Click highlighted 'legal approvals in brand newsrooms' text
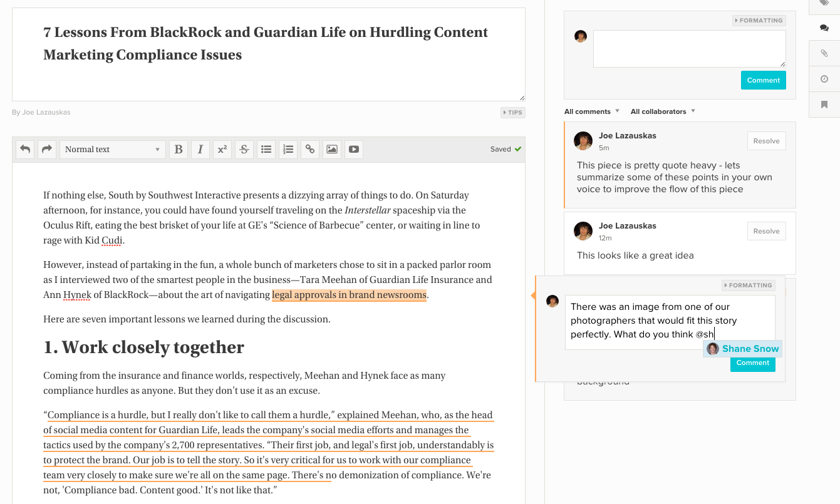 (x=349, y=295)
